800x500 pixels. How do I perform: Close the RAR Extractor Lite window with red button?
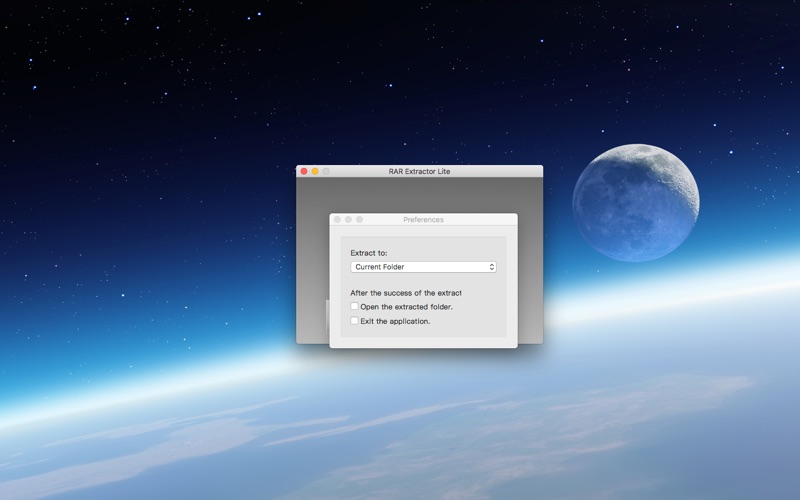[304, 172]
